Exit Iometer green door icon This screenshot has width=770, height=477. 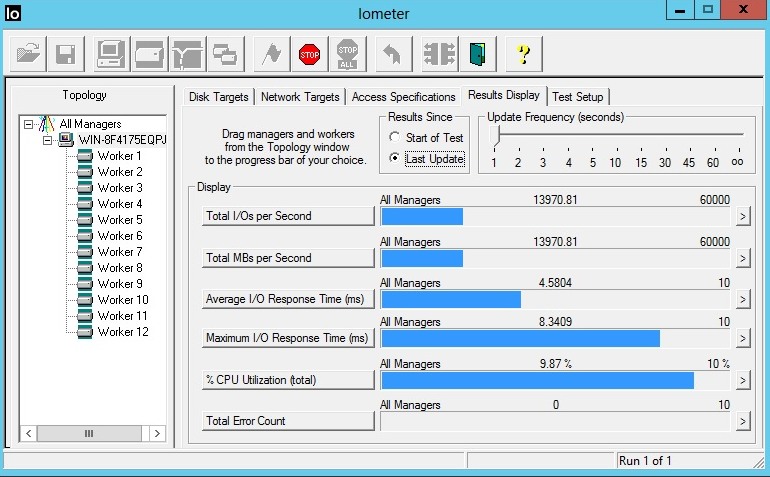click(x=478, y=54)
